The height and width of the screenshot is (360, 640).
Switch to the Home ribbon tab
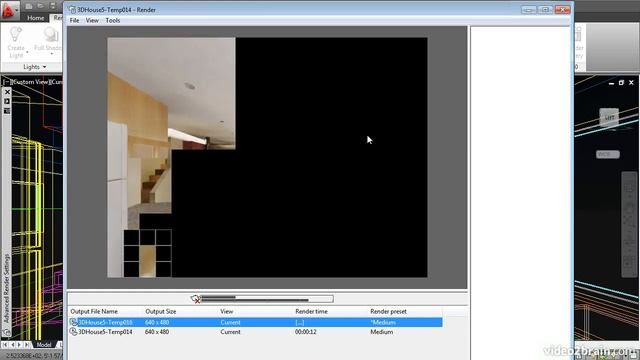(36, 18)
